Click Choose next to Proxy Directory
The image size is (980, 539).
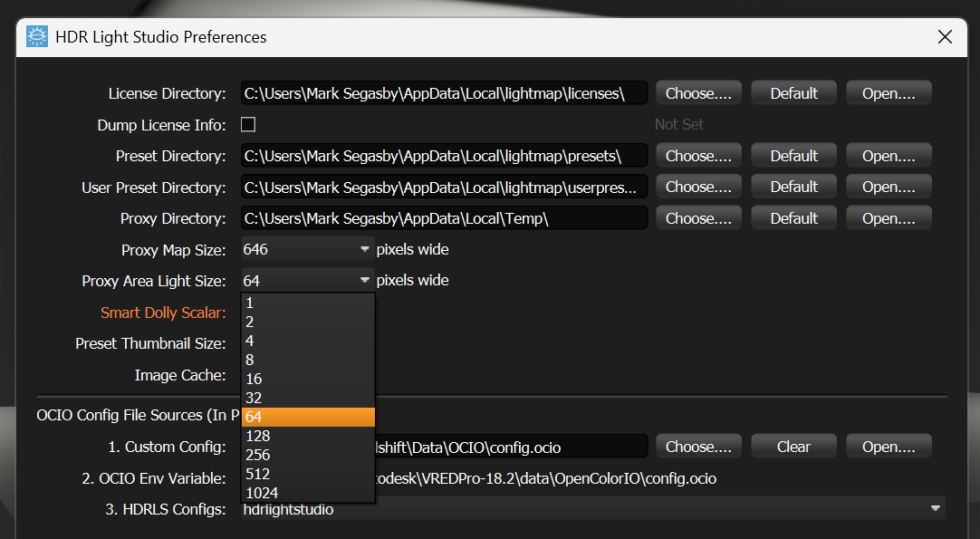698,217
